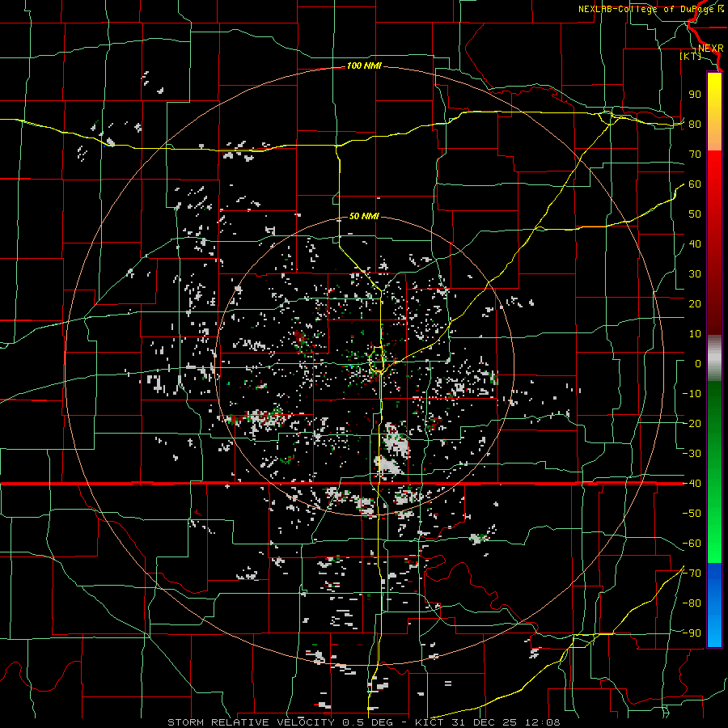Click the NEXLAB-College of DuPage credit text
728x728 pixels.
tap(650, 9)
